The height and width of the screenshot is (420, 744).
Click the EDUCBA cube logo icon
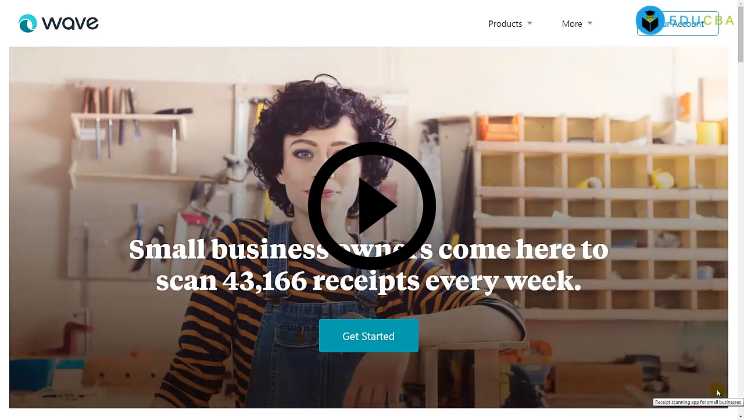click(x=650, y=20)
